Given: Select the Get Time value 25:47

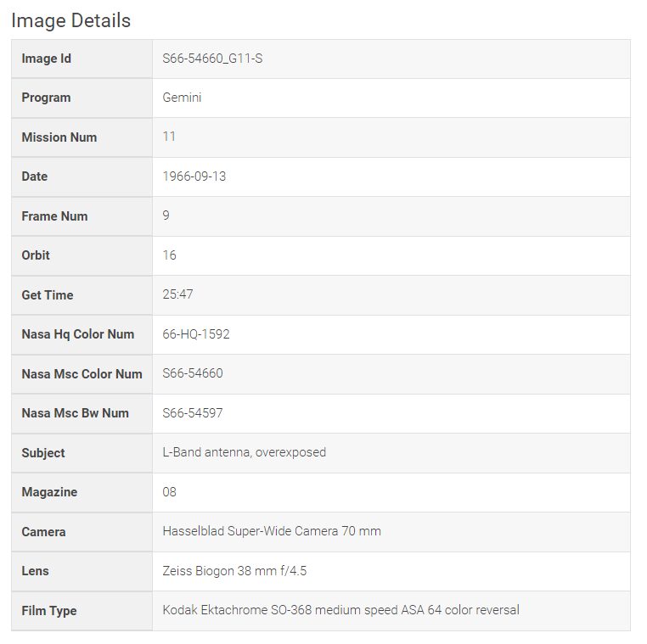Looking at the screenshot, I should coord(177,294).
